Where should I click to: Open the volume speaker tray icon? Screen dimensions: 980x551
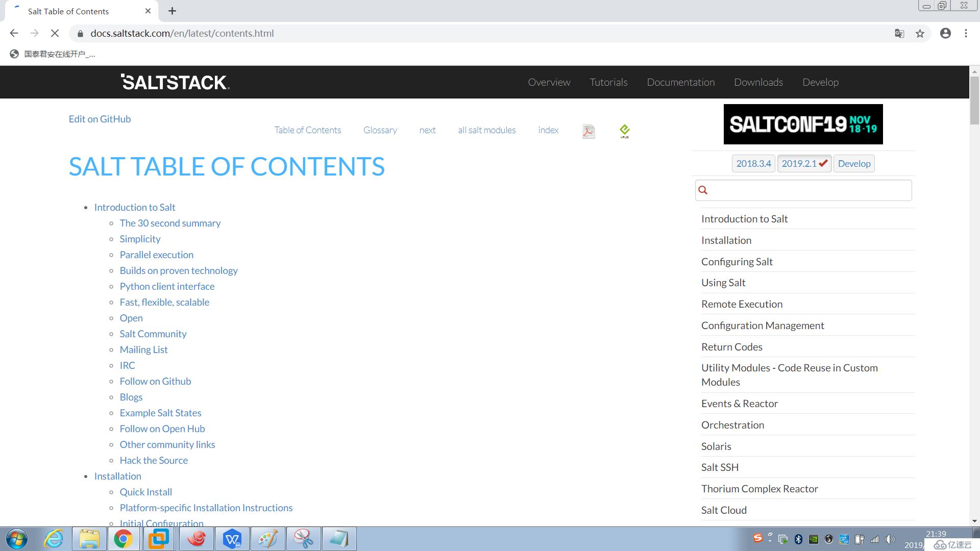pos(890,539)
